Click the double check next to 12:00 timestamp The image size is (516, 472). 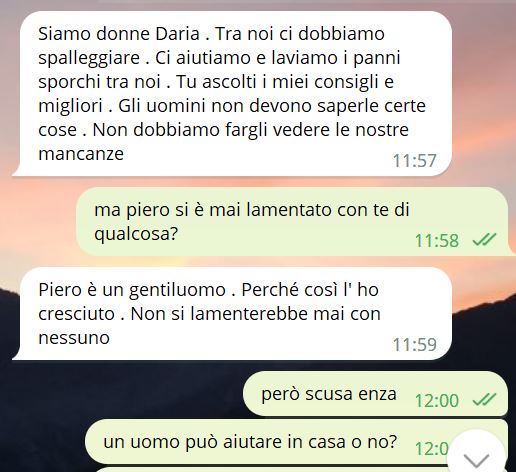point(484,400)
